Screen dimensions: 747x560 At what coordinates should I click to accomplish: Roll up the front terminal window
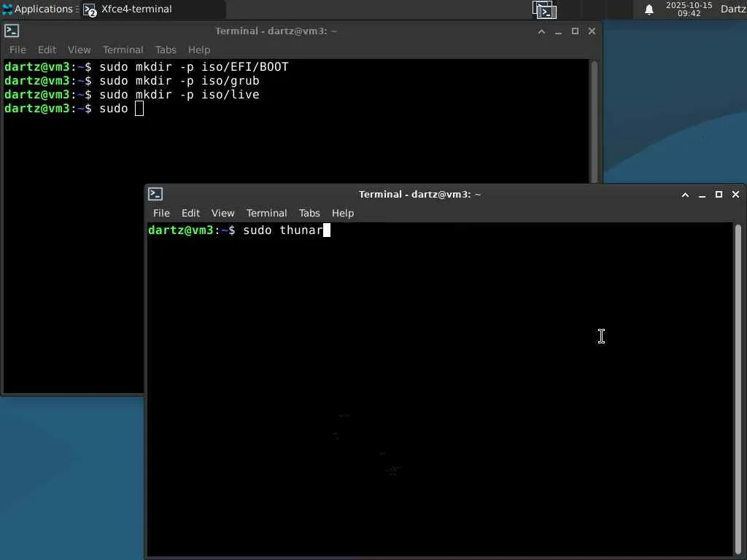(x=685, y=195)
